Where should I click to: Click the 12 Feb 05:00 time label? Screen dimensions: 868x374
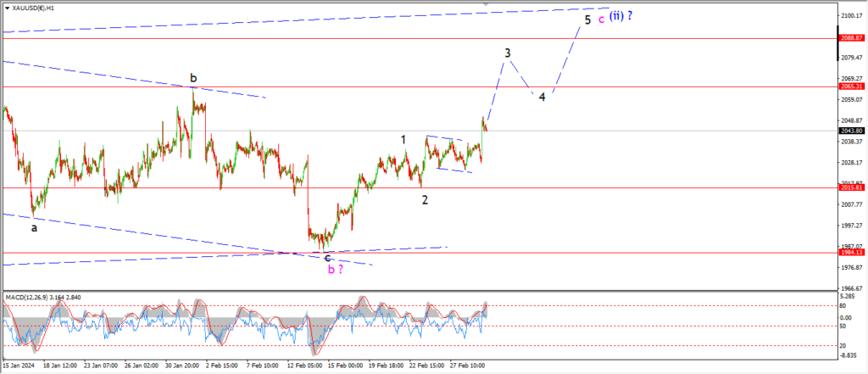(x=305, y=366)
